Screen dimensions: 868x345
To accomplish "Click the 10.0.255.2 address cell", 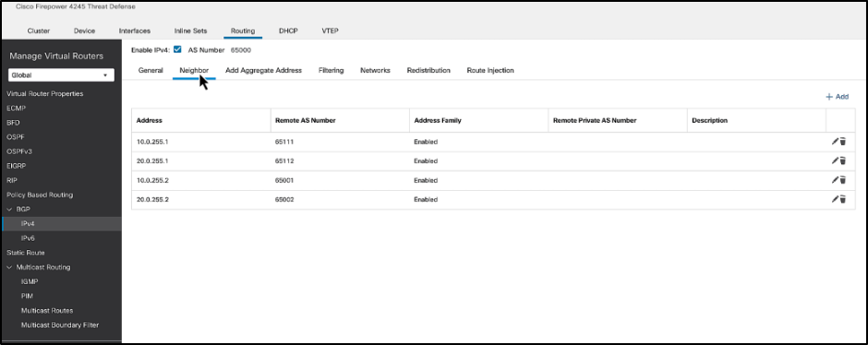I will tap(152, 180).
